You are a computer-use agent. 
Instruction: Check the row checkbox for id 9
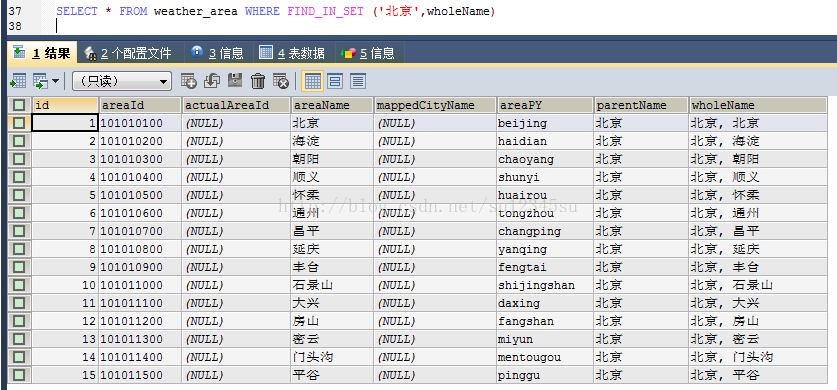pos(19,267)
